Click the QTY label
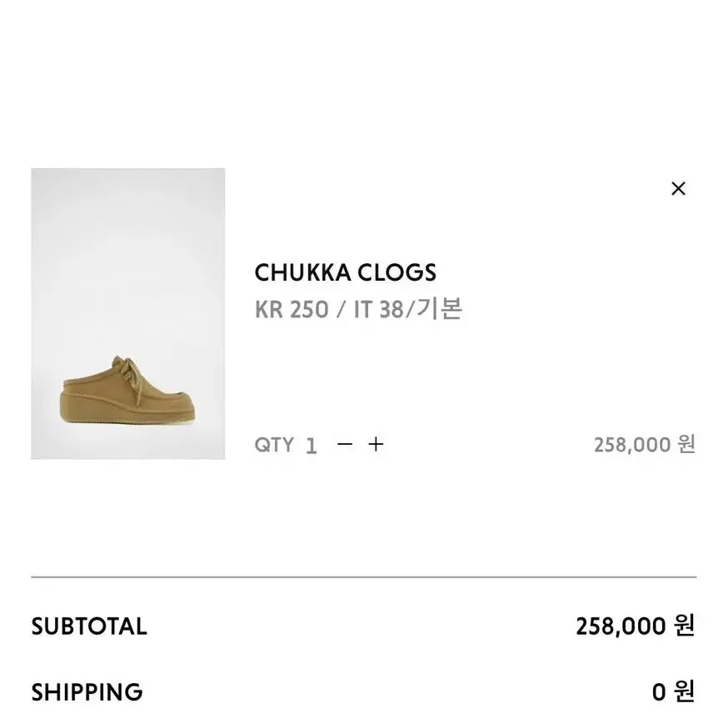728x728 pixels. pos(274,445)
